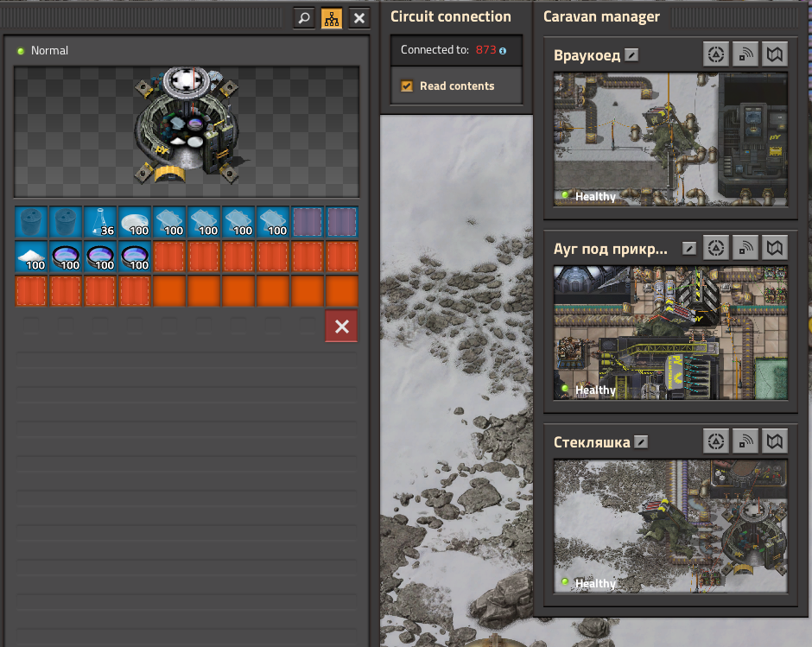812x647 pixels.
Task: Click the red X button below the inventory
Action: [x=341, y=327]
